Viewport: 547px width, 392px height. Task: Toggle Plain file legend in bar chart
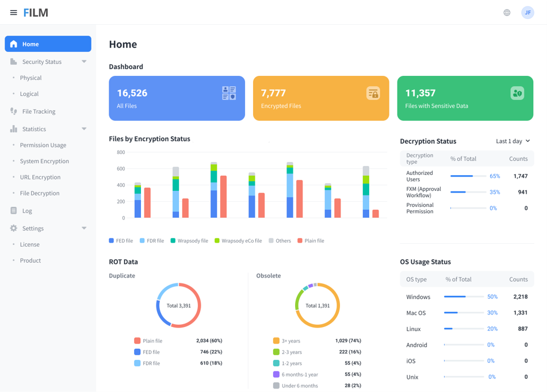tap(311, 241)
